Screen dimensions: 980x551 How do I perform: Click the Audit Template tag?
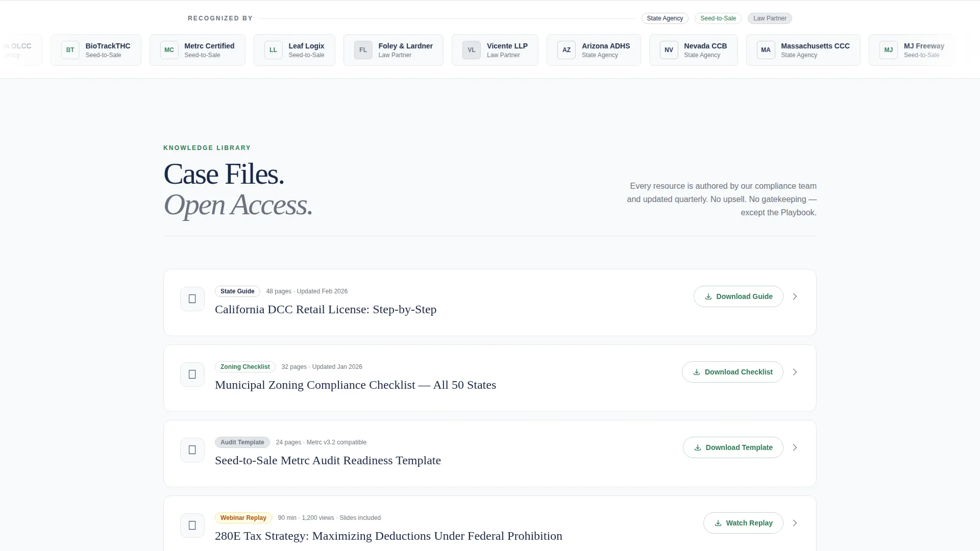[x=242, y=442]
